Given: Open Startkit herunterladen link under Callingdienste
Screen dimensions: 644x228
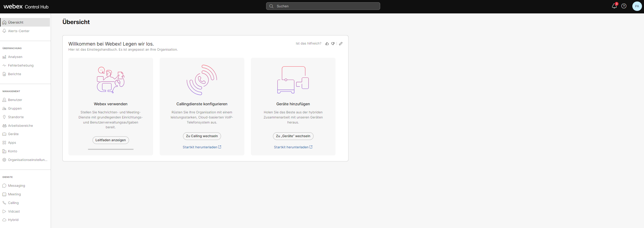Looking at the screenshot, I should point(202,147).
